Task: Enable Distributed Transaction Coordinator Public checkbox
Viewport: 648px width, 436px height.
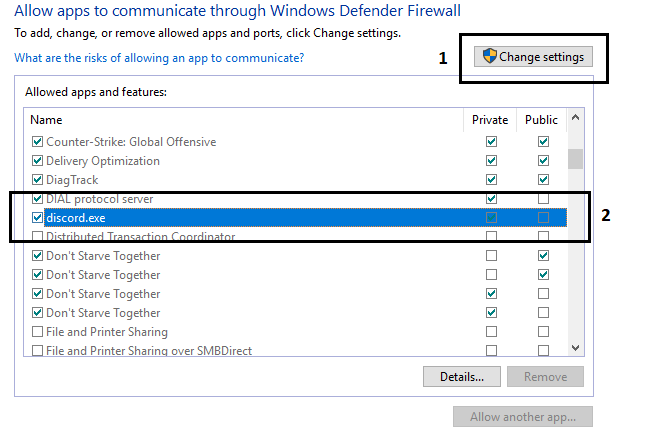Action: coord(543,236)
